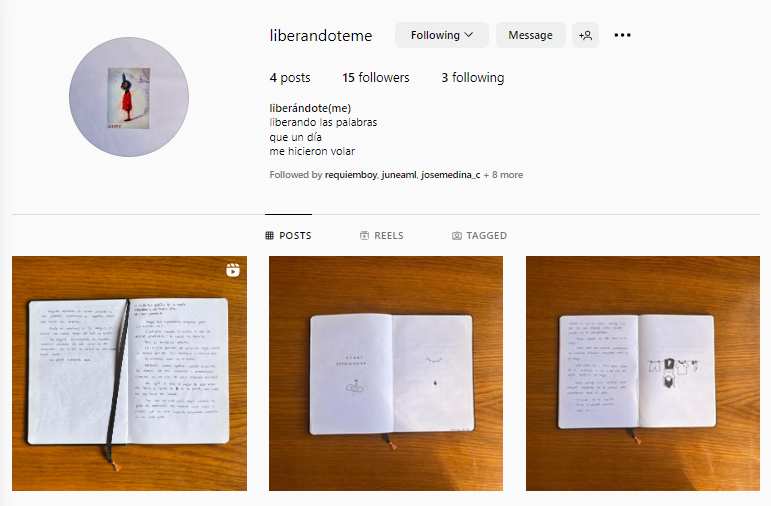Open juneaml's profile link

click(x=399, y=175)
